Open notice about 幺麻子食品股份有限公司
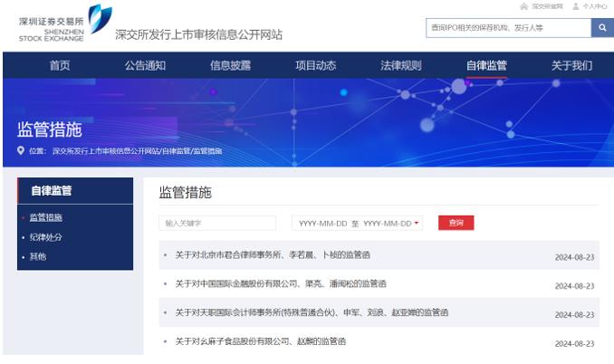This screenshot has height=364, width=614. (261, 341)
